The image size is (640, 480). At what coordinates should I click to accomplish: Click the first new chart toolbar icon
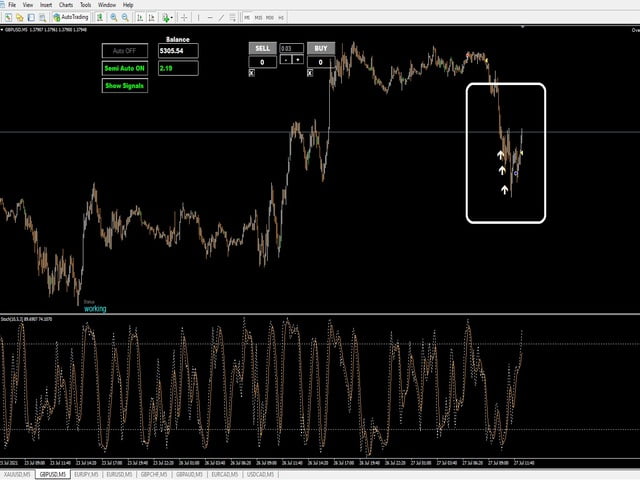8,17
